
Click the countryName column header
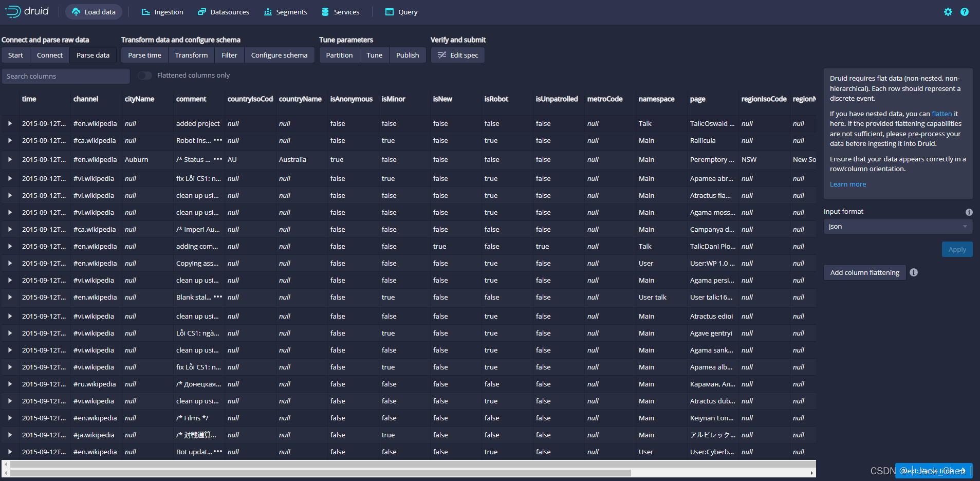click(x=300, y=99)
